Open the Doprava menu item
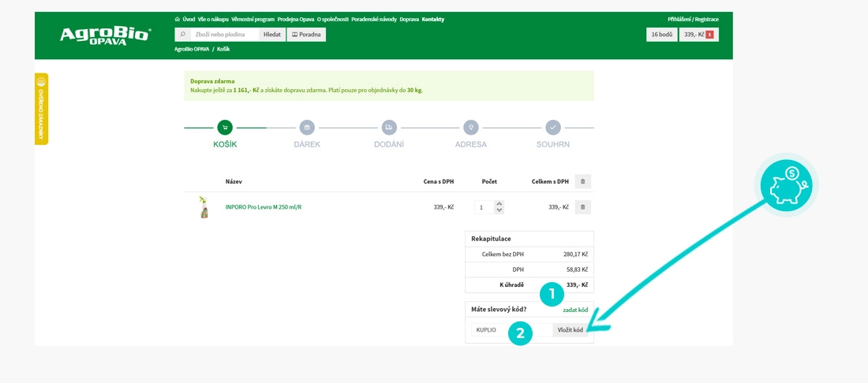 tap(409, 20)
